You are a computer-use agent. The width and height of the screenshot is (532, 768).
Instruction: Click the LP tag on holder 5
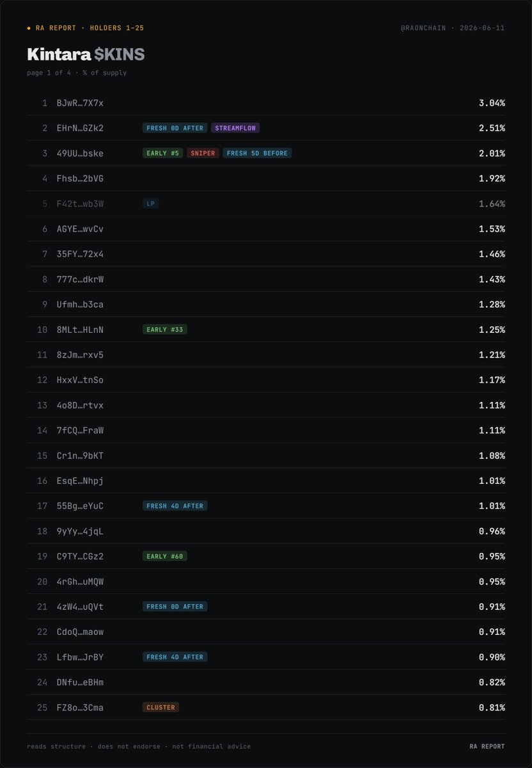pos(150,204)
